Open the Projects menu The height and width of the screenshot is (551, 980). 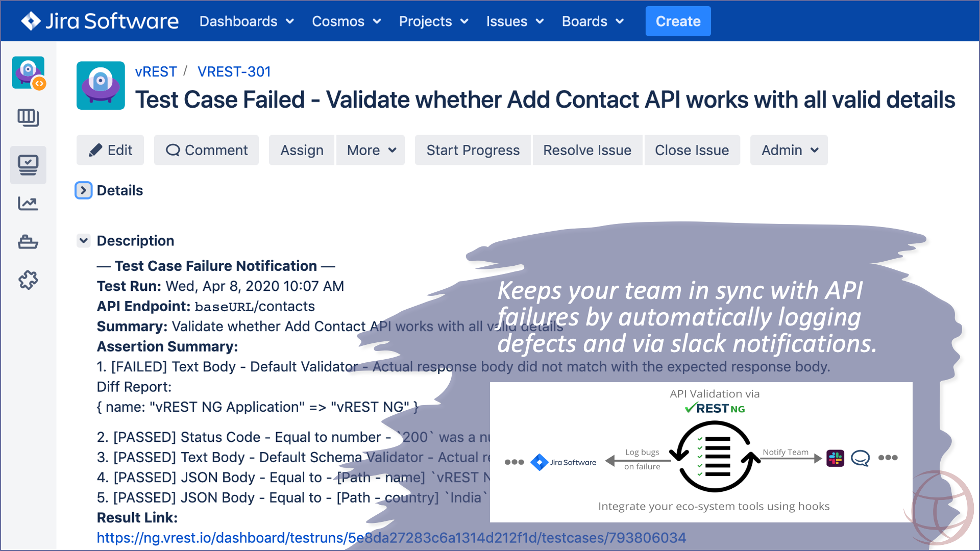434,21
